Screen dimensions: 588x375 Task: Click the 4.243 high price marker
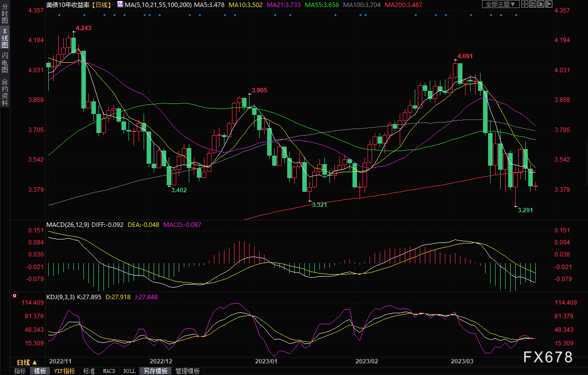click(84, 28)
